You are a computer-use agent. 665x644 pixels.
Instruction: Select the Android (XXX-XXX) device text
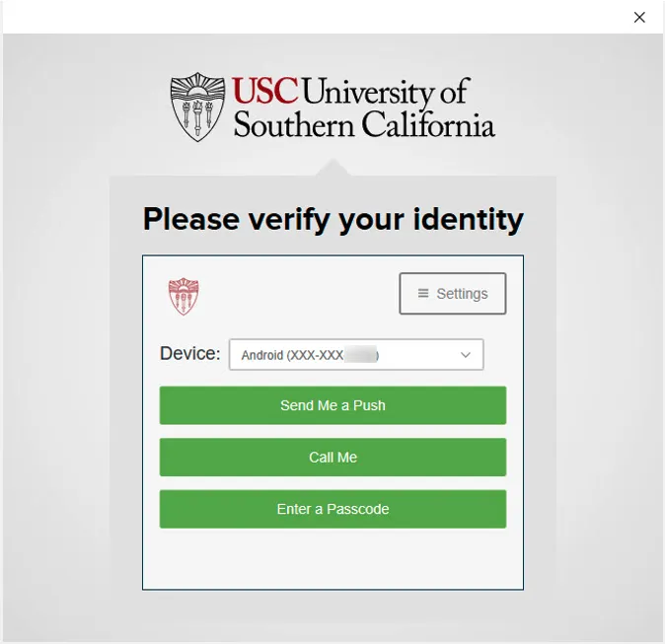pos(292,355)
